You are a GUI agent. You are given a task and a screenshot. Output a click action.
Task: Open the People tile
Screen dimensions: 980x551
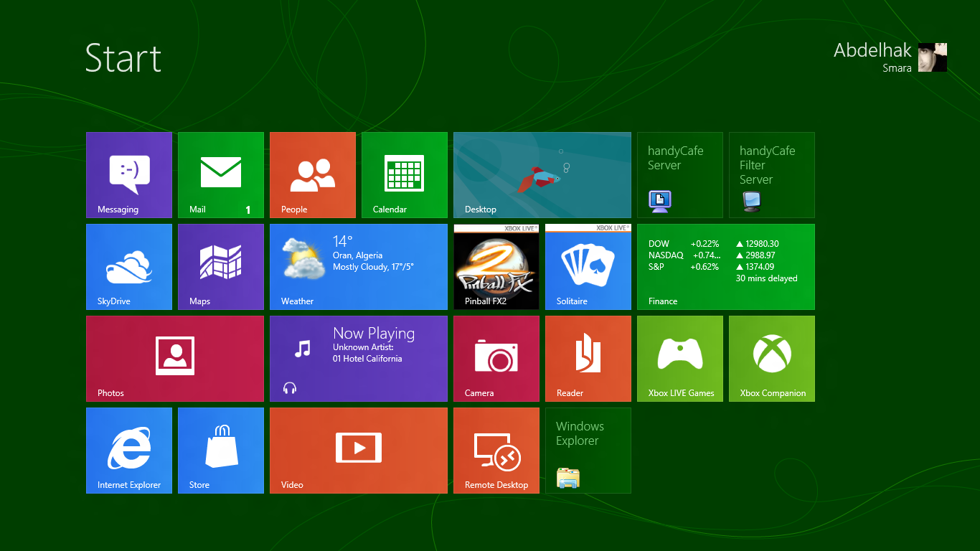click(x=313, y=175)
